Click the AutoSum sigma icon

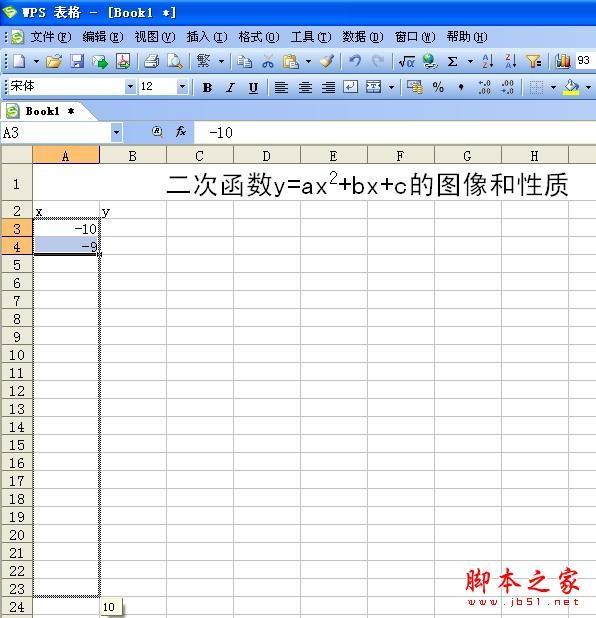(x=453, y=61)
